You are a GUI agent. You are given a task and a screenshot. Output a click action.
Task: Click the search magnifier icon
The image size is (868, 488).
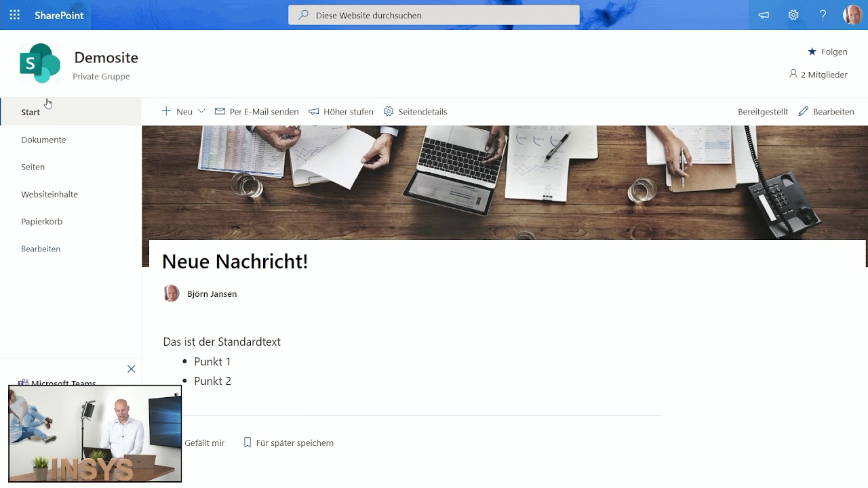[x=303, y=15]
